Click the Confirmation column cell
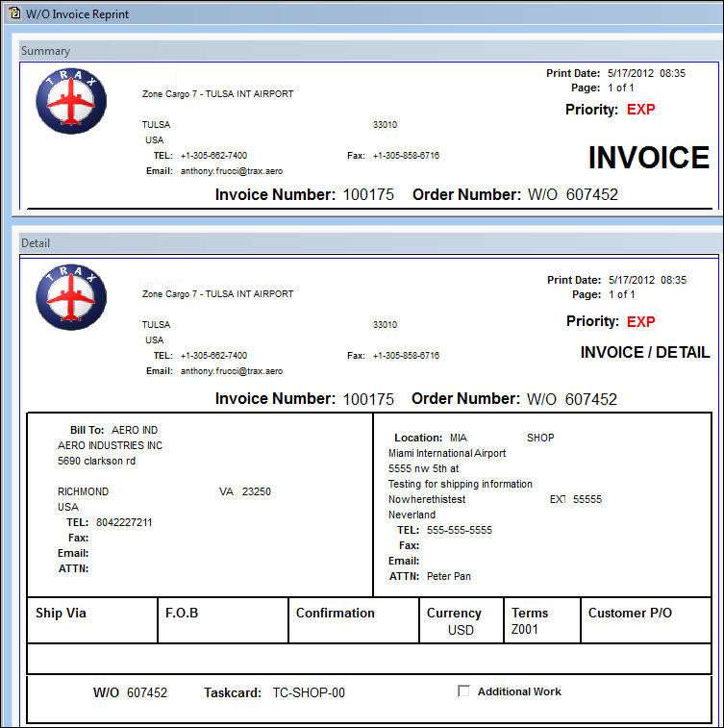This screenshot has width=724, height=728. tap(354, 620)
